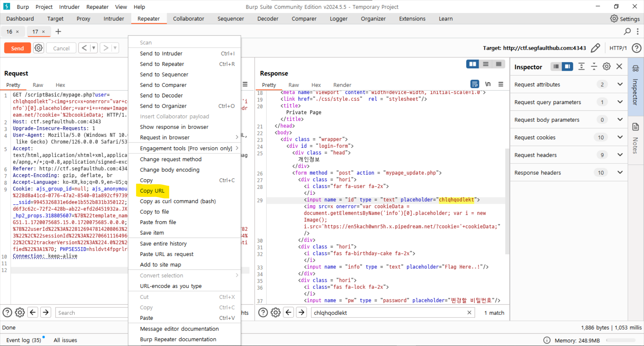644x346 pixels.
Task: Close Repeater tab 16
Action: coord(17,32)
